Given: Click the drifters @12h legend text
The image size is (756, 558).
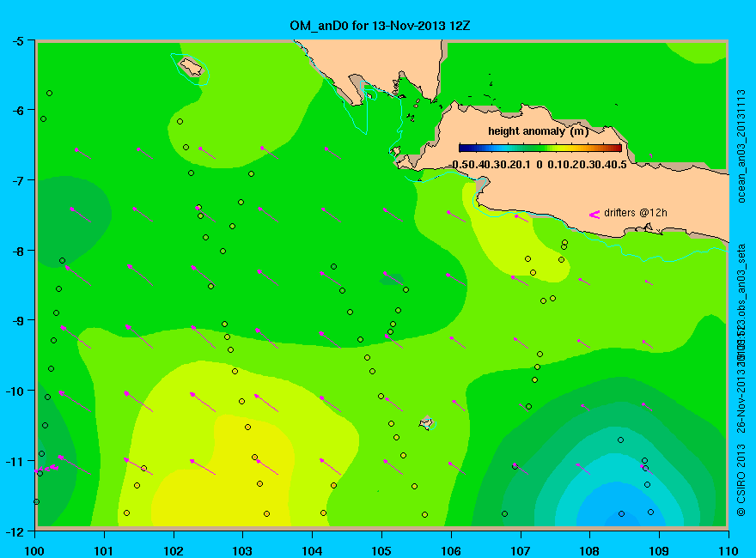Looking at the screenshot, I should coord(636,213).
